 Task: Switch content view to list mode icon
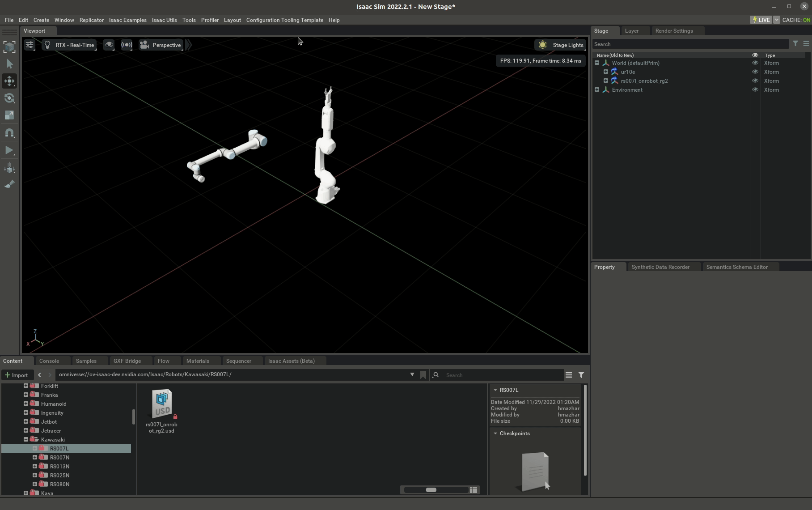coord(474,490)
